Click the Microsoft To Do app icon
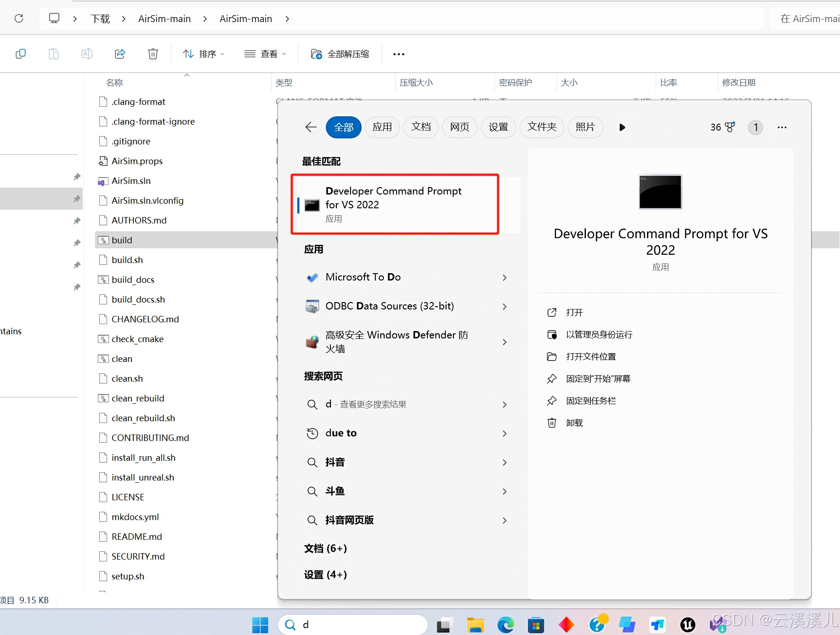Screen dimensions: 840x635 click(x=312, y=277)
